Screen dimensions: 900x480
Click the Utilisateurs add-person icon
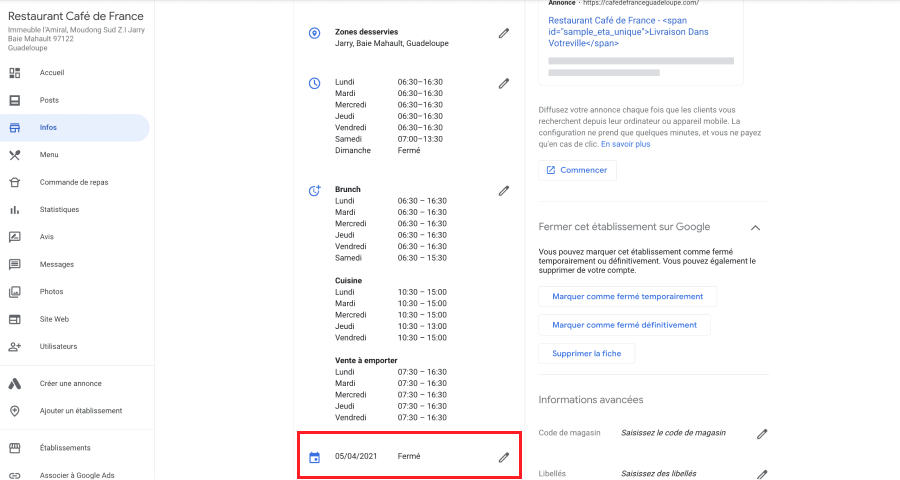[15, 347]
